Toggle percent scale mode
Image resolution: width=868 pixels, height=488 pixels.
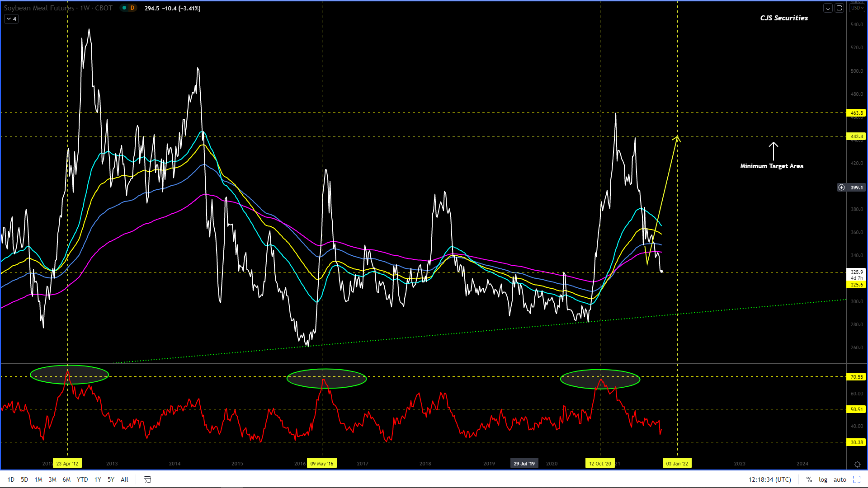click(x=809, y=479)
